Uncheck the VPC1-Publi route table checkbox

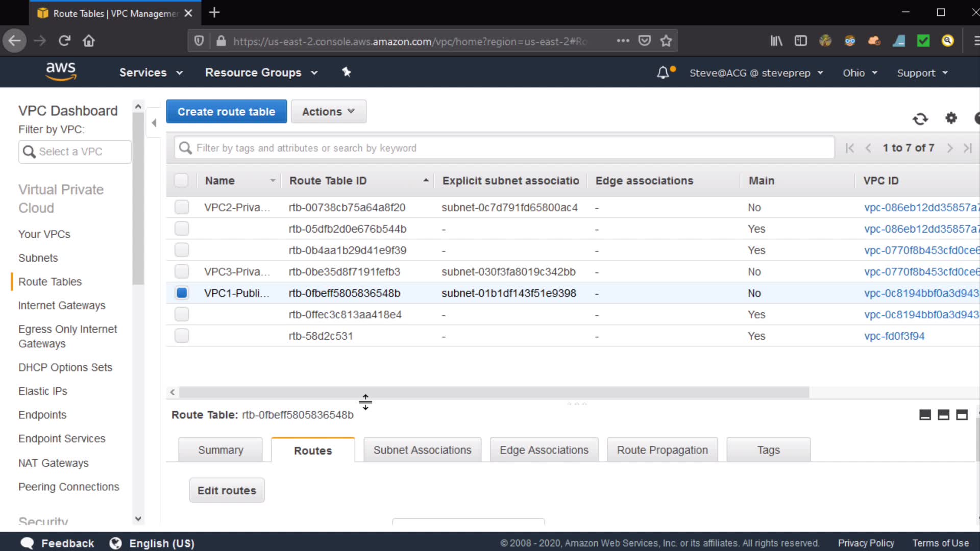click(182, 293)
